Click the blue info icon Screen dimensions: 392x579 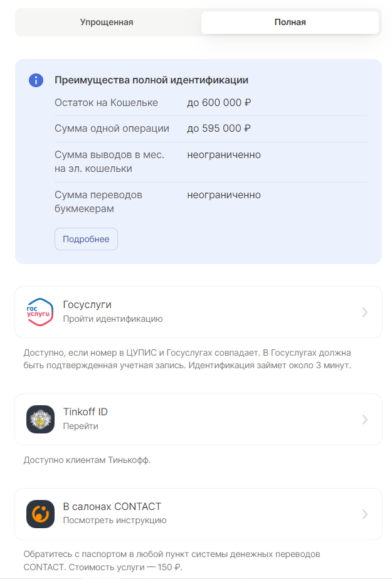[x=36, y=80]
